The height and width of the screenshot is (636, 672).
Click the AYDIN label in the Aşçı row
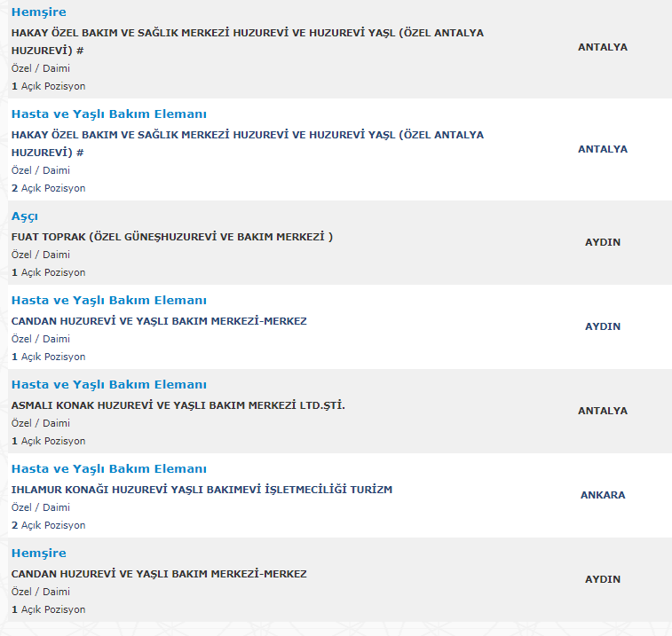(603, 242)
